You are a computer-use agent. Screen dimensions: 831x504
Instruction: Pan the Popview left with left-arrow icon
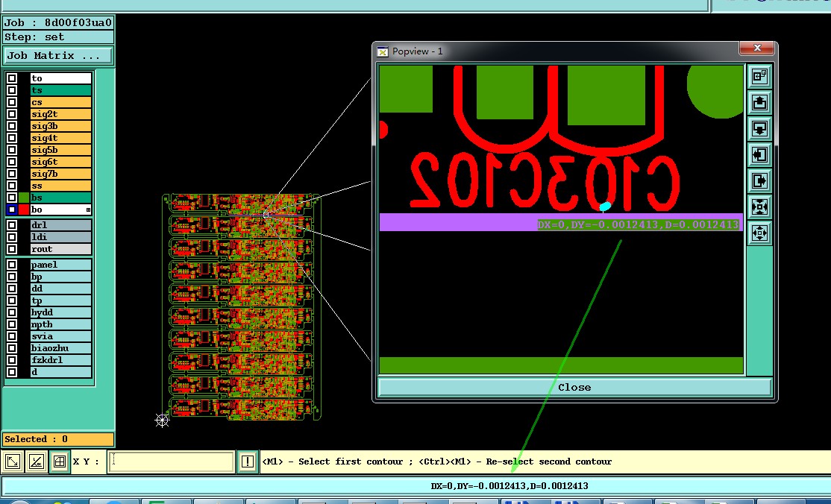tap(759, 155)
